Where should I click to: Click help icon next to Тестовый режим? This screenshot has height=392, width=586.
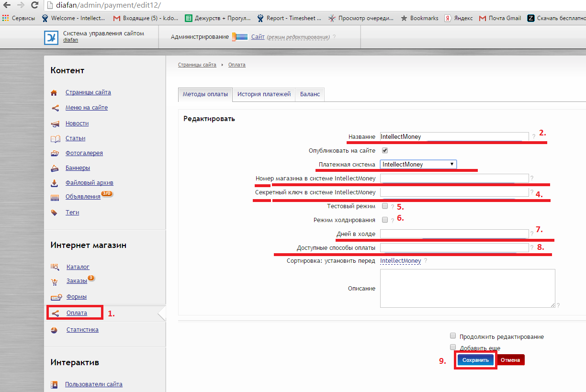pos(393,207)
